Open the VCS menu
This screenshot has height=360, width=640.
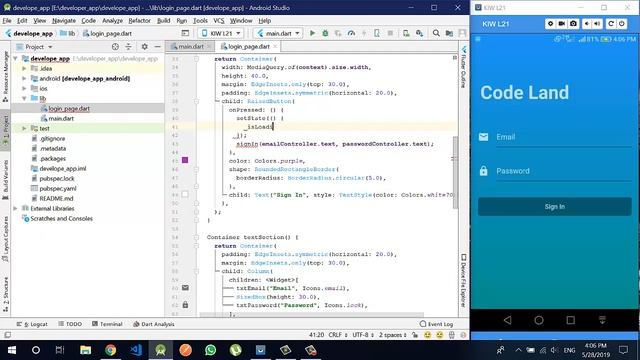click(219, 20)
